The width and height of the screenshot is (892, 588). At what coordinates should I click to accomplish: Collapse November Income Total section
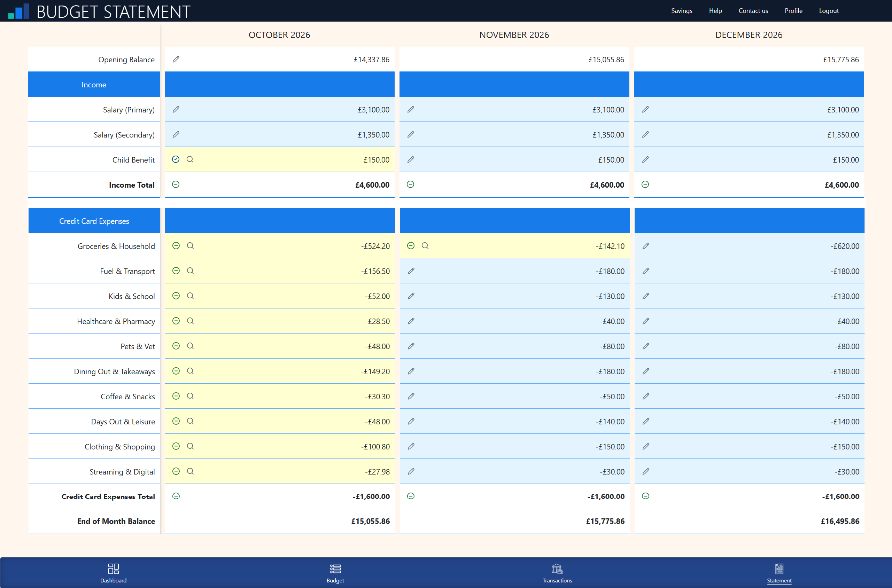410,184
